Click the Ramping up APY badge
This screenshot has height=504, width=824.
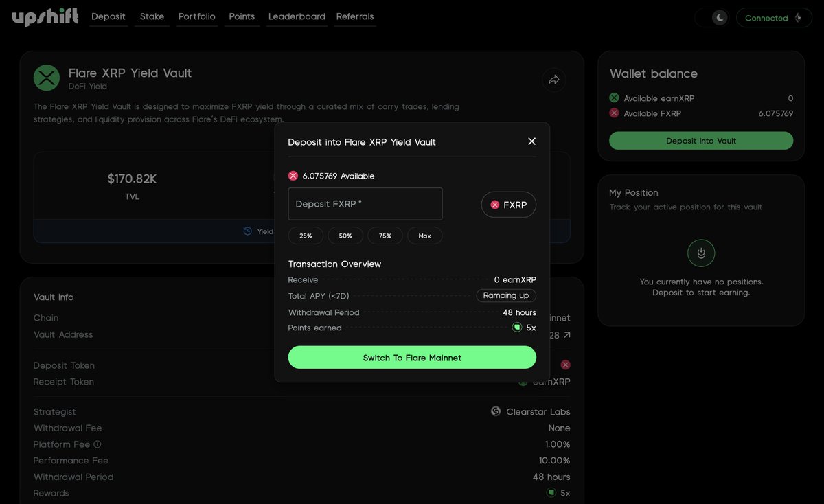coord(506,295)
